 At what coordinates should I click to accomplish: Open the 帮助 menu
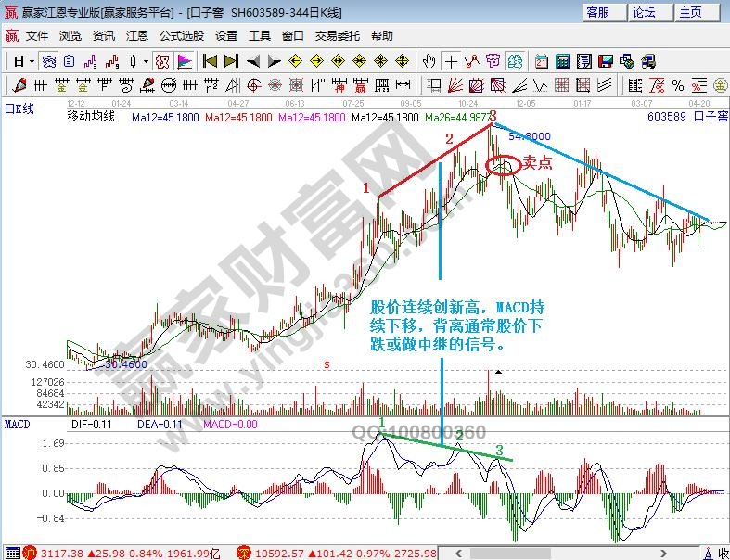coord(382,36)
